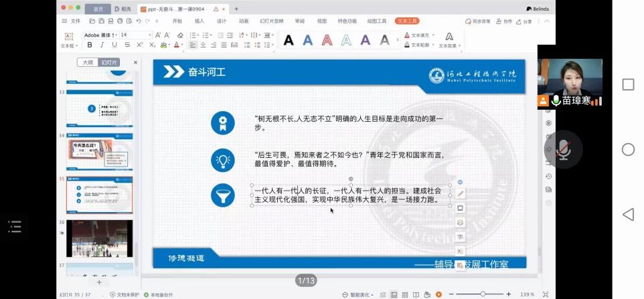Click the strikethrough icon
The image size is (644, 299).
tap(127, 45)
